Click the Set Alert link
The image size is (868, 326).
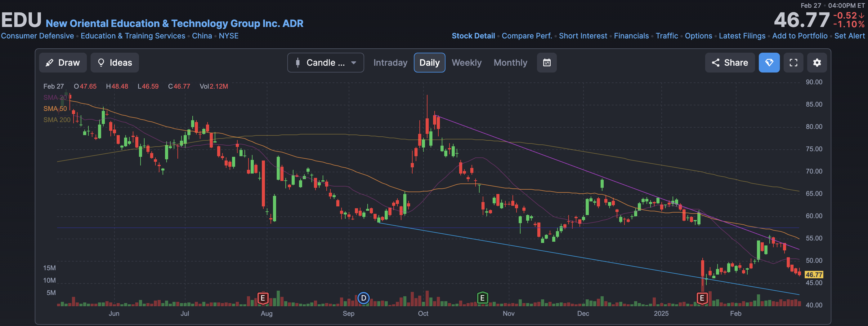click(x=849, y=36)
